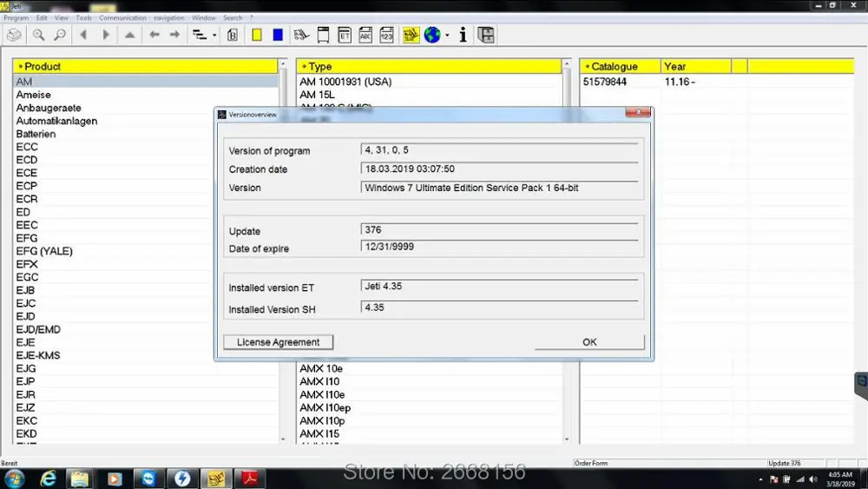Click Type list scroll down arrow

click(x=567, y=439)
